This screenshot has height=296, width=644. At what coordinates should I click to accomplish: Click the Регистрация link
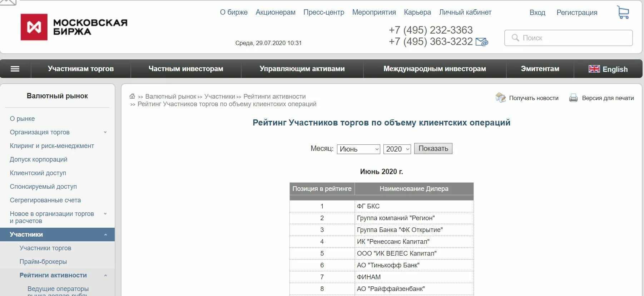pyautogui.click(x=577, y=13)
